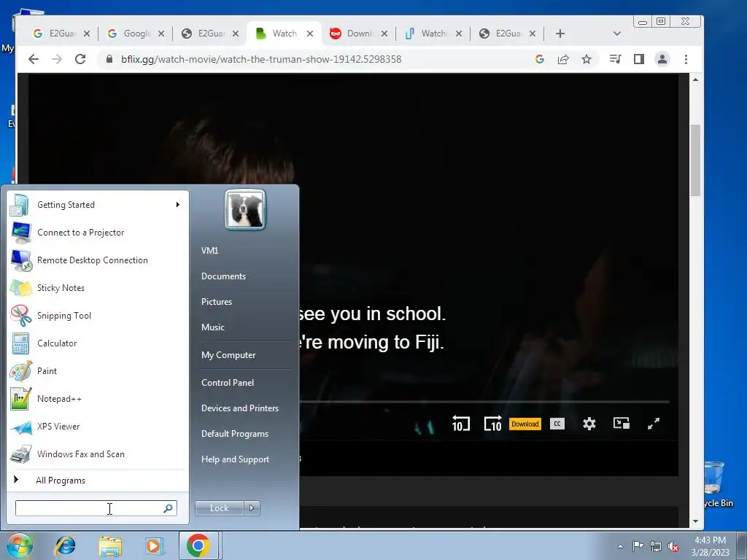
Task: Open shutdown options arrow beside Lock
Action: point(252,508)
